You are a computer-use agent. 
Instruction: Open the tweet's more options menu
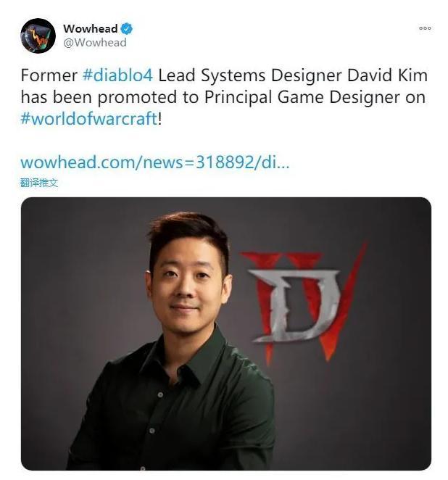click(425, 28)
